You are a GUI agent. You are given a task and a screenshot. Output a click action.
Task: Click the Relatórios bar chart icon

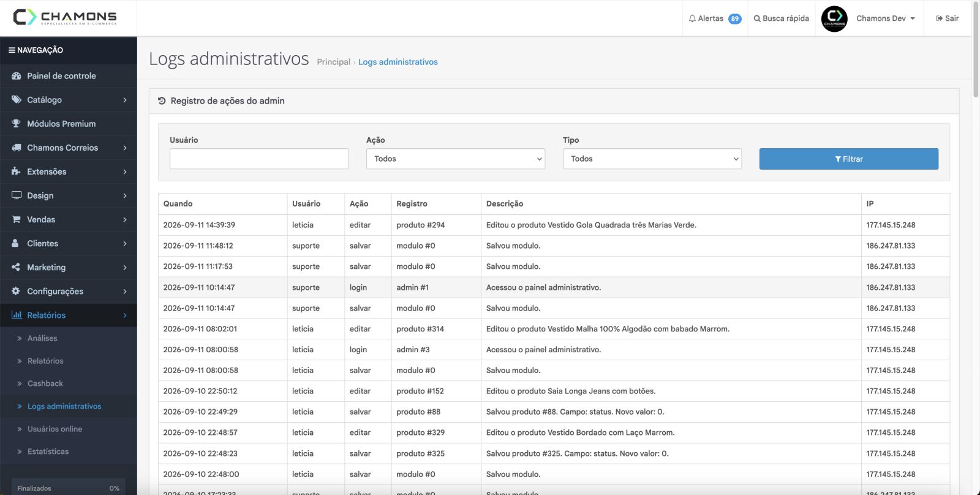tap(17, 315)
